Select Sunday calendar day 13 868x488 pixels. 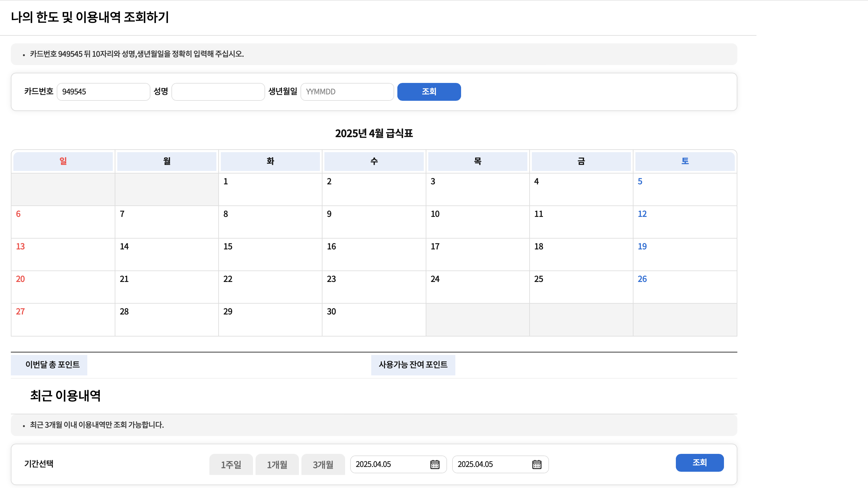tap(63, 255)
